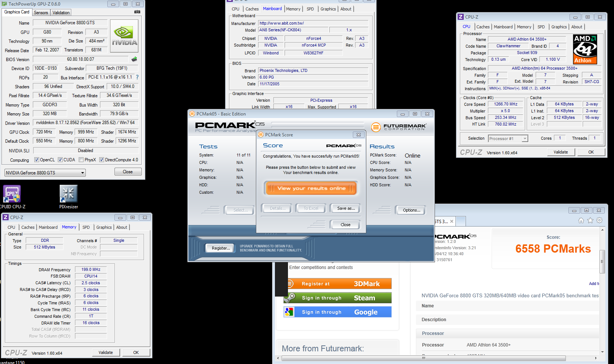614x364 pixels.
Task: Toggle the CUDA checkbox
Action: [x=60, y=160]
